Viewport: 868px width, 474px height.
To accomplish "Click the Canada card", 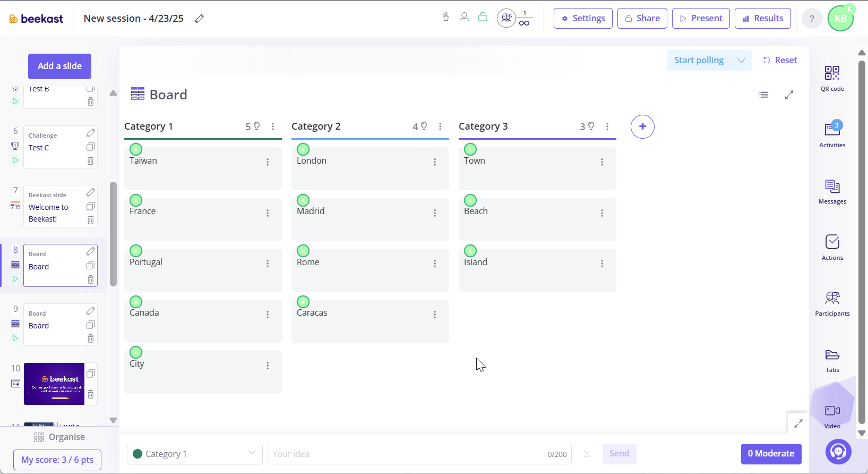I will [203, 321].
